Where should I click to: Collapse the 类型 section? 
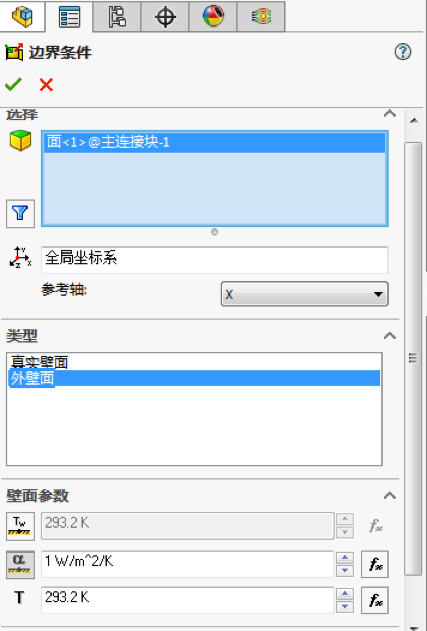click(390, 336)
